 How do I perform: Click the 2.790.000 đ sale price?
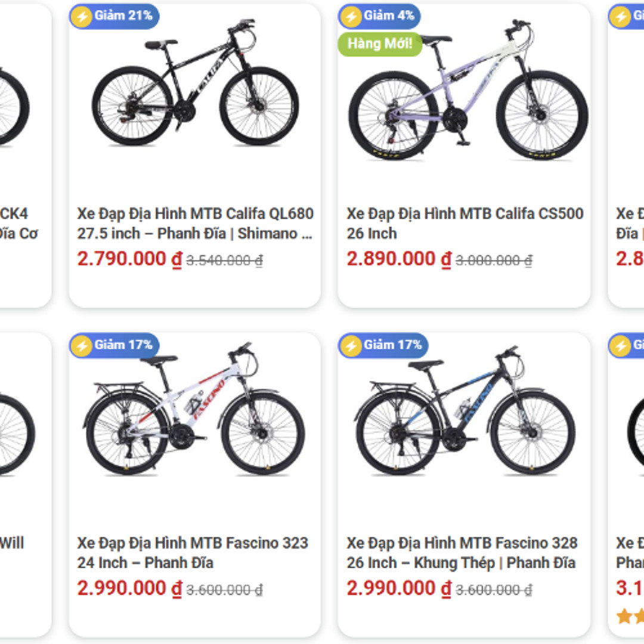(129, 259)
